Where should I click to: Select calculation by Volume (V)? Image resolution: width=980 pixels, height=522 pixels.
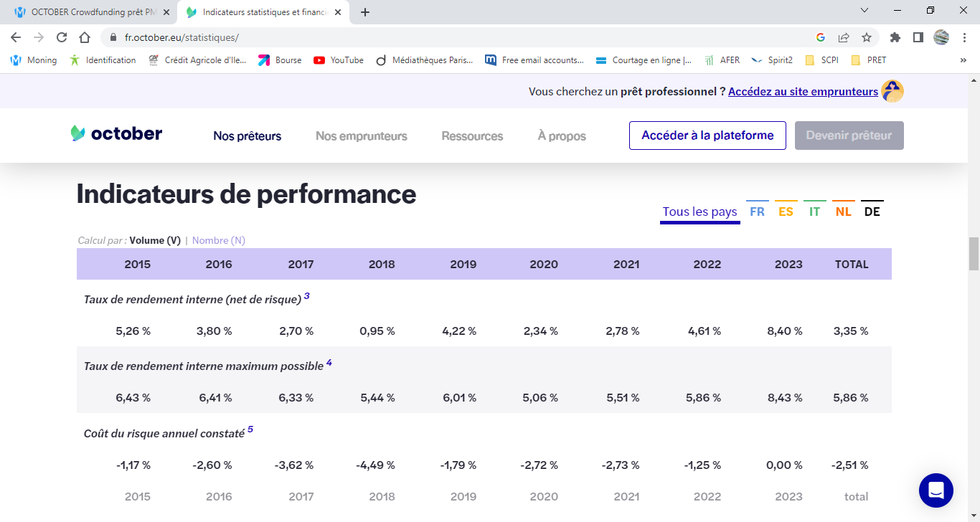[x=155, y=241]
